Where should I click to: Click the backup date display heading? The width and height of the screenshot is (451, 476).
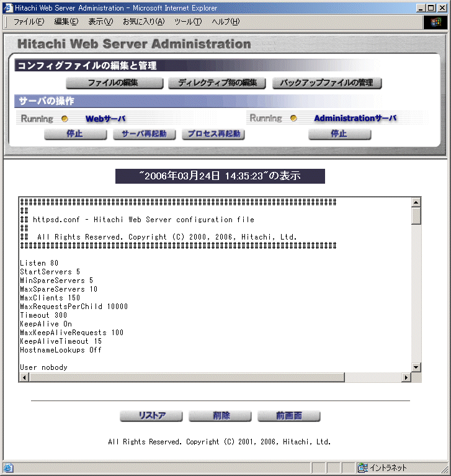[220, 176]
